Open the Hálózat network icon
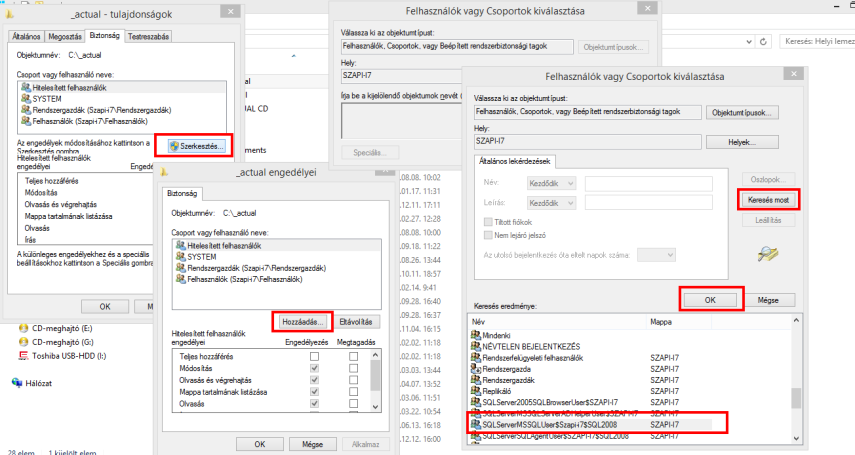 (16, 381)
